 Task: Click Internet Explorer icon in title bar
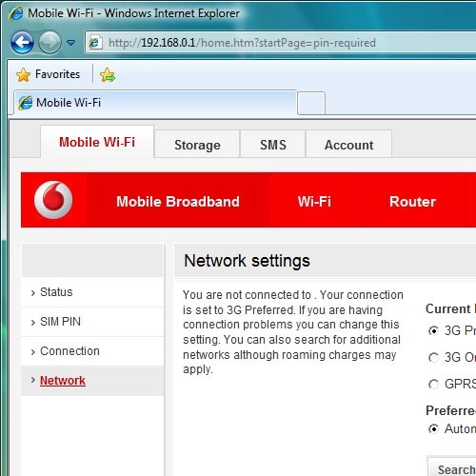tap(15, 13)
